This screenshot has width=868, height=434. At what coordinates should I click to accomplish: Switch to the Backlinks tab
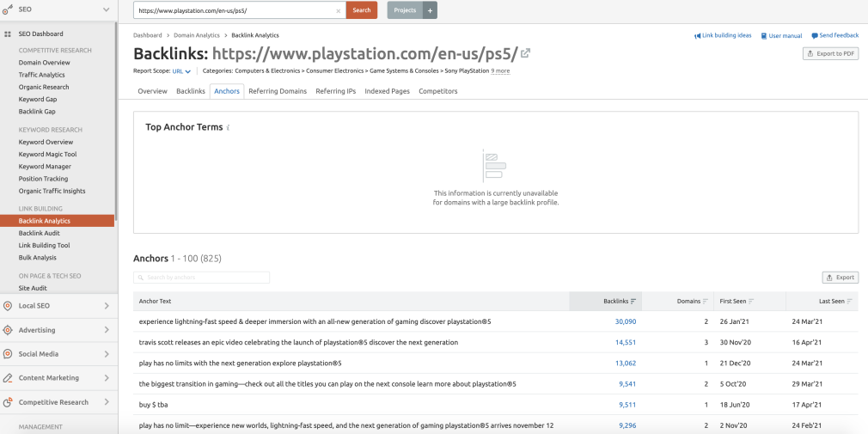(191, 91)
